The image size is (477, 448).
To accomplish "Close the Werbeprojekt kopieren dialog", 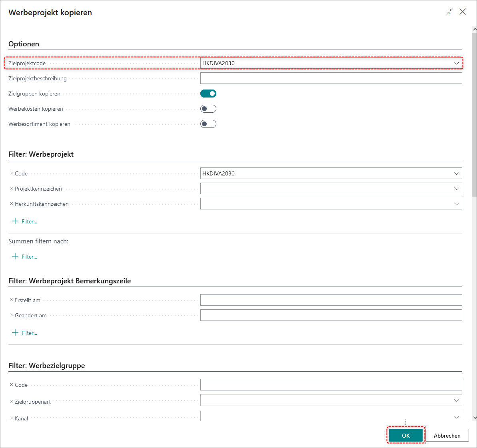I will click(x=463, y=12).
